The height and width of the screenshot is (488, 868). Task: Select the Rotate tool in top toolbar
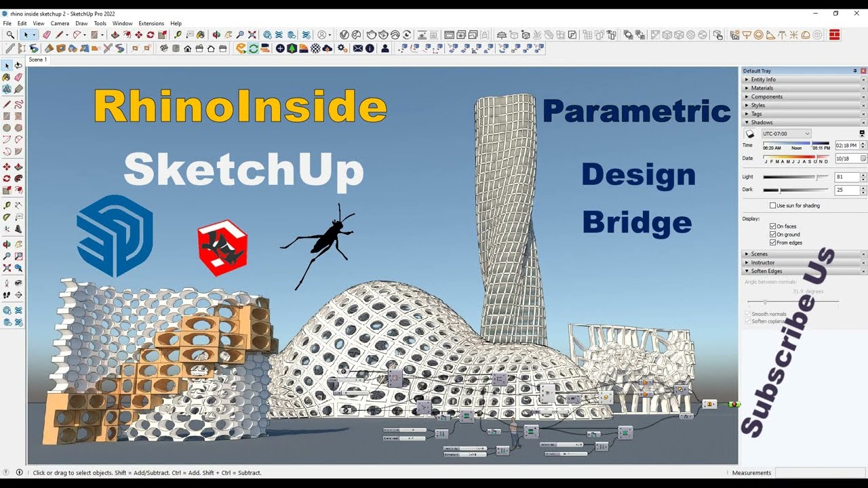[151, 35]
